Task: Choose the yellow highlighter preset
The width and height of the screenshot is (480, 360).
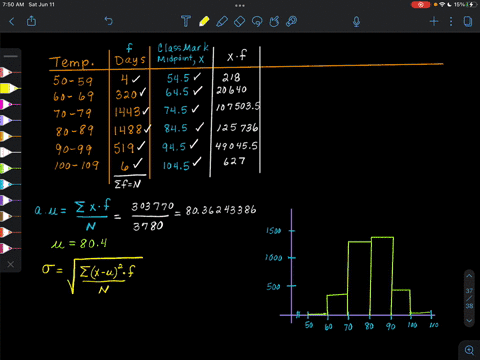Action: (10, 88)
